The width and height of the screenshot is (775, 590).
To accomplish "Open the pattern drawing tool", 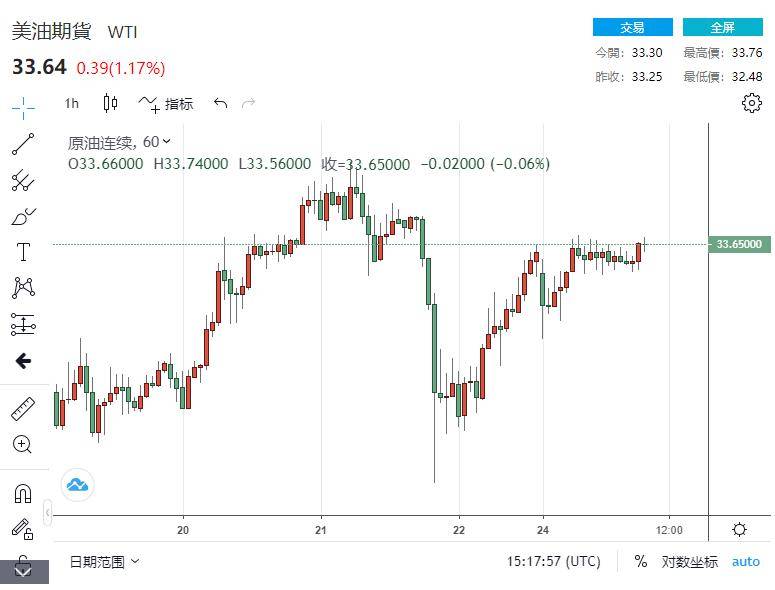I will point(23,288).
